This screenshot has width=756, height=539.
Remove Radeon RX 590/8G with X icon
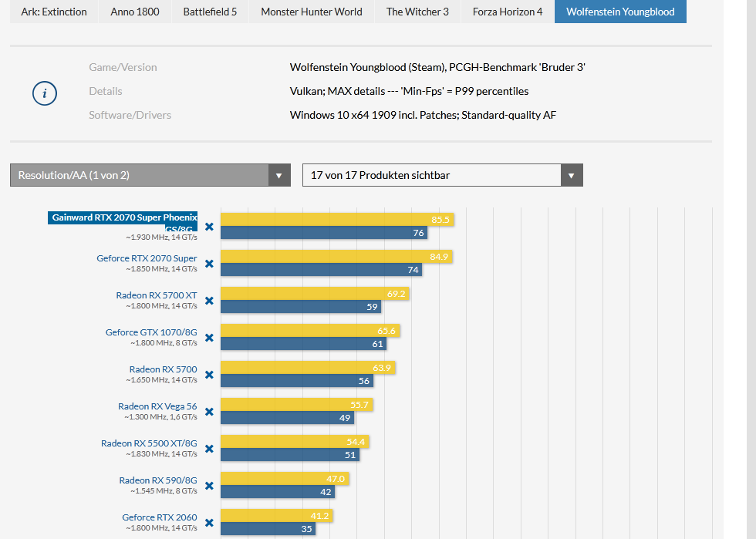tap(209, 486)
